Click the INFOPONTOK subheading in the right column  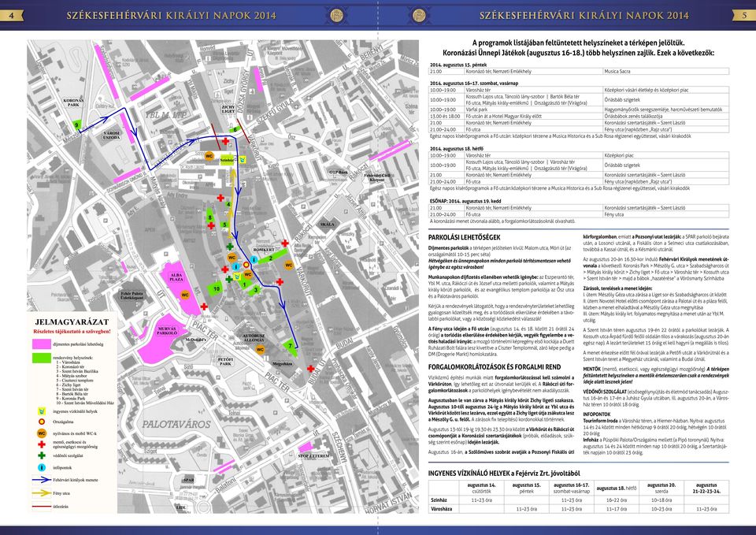click(x=597, y=414)
